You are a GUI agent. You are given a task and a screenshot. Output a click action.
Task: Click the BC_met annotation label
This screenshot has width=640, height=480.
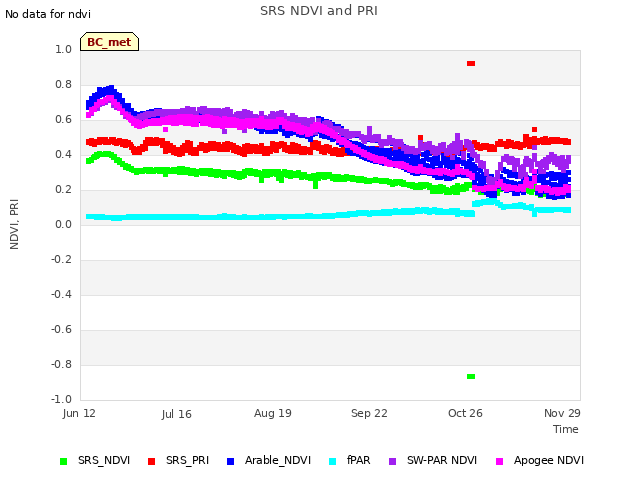(109, 42)
